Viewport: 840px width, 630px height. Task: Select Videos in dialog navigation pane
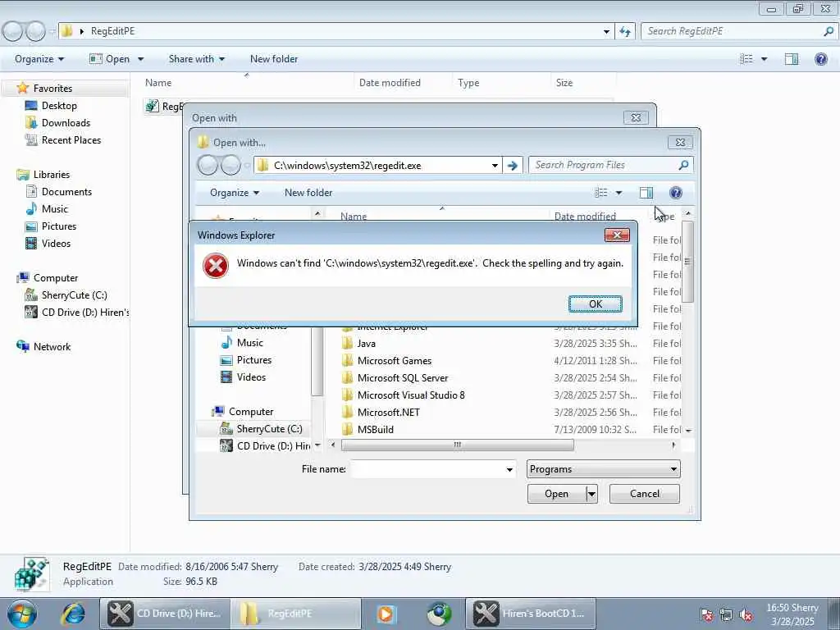251,377
